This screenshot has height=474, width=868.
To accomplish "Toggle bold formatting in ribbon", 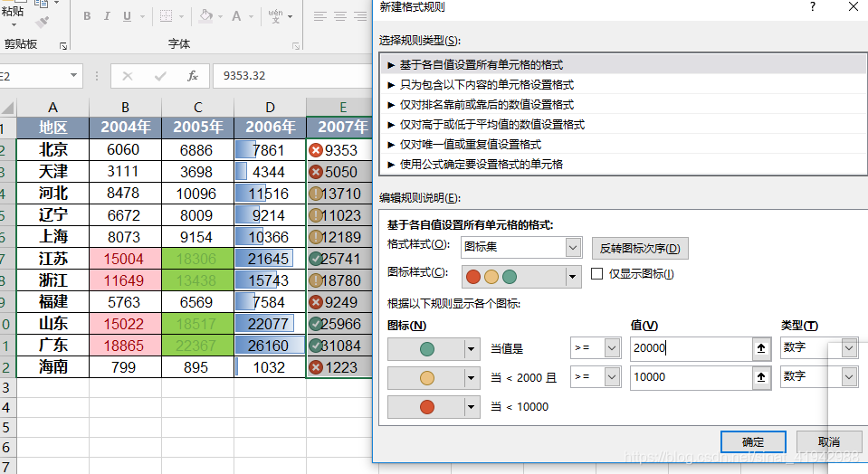I will click(87, 16).
